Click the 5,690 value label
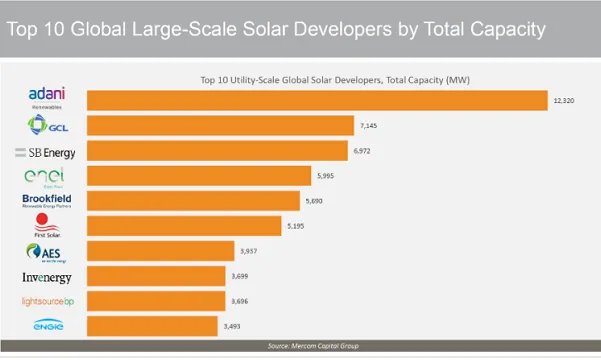601x360 pixels. tap(314, 201)
